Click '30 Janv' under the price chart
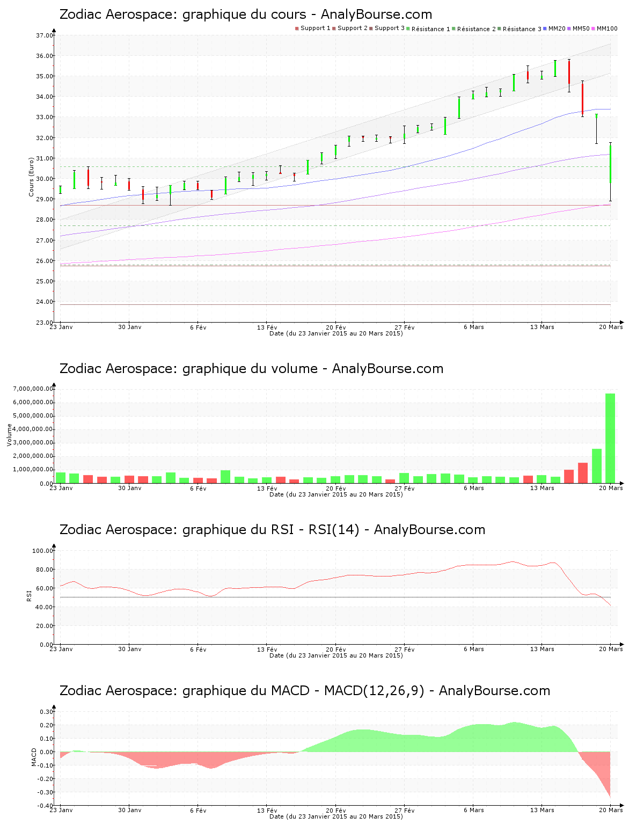644x832 pixels. pyautogui.click(x=130, y=327)
